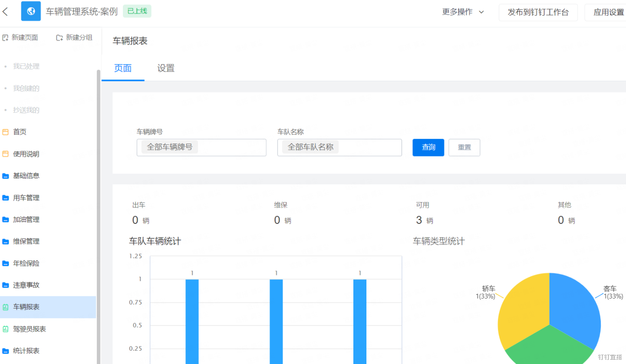Switch to the 设置 tab
This screenshot has height=364, width=626.
pyautogui.click(x=166, y=68)
